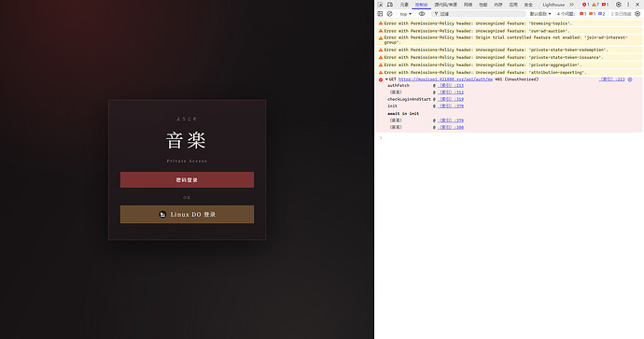The image size is (644, 339).
Task: Click the blue issue badge showing 2
Action: 602,14
